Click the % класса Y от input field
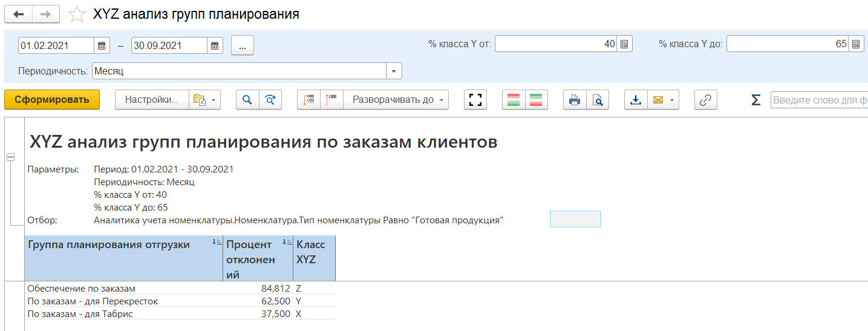The height and width of the screenshot is (331, 868). [555, 44]
